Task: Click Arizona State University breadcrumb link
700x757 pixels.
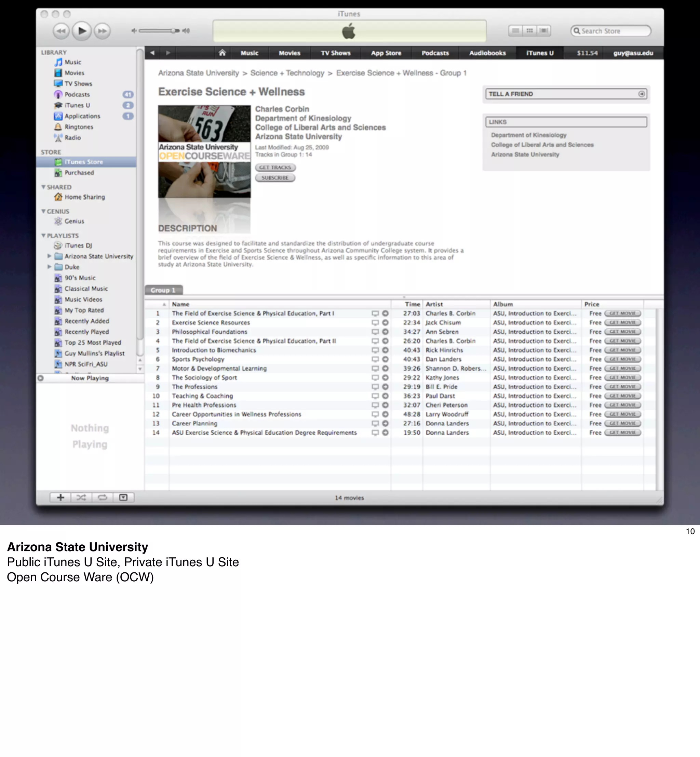Action: point(199,73)
